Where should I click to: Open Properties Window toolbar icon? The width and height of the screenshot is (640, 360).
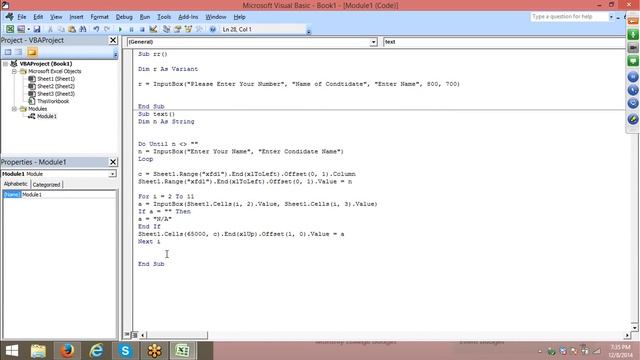tap(177, 29)
